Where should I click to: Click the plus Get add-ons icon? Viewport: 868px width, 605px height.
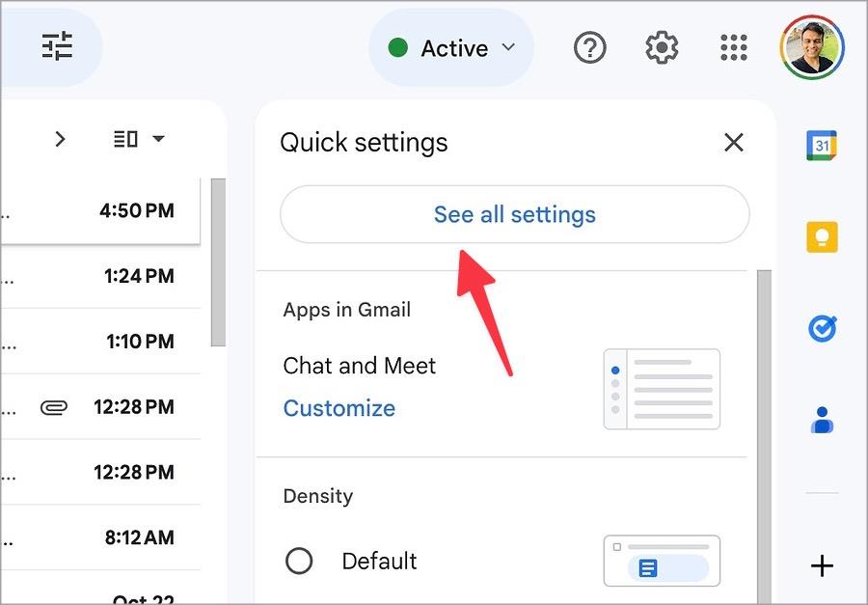tap(822, 565)
